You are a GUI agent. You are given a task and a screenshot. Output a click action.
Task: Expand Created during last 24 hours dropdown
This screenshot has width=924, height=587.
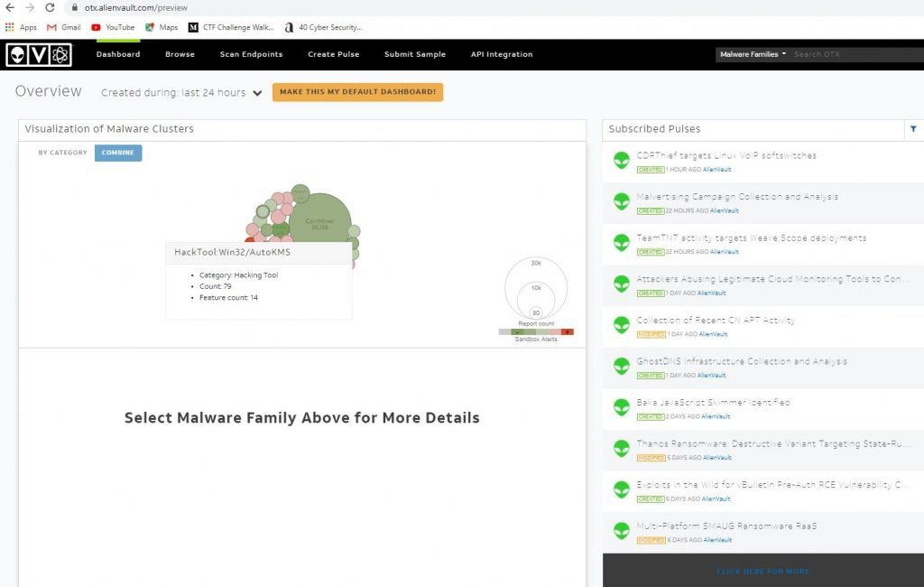181,93
